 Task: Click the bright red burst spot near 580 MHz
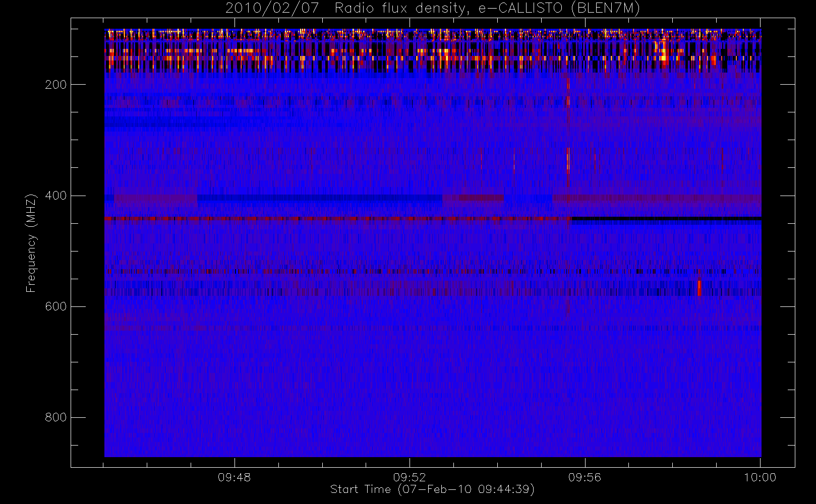pos(699,288)
